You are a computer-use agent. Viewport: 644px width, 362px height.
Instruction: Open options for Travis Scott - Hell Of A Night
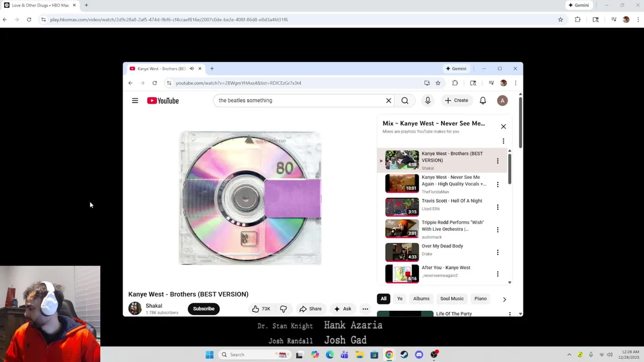[498, 207]
